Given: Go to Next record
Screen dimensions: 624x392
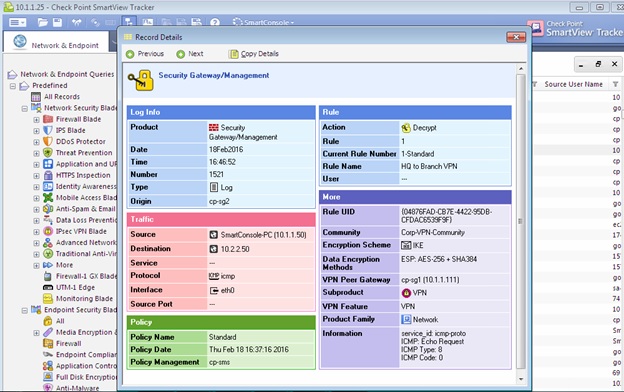Looking at the screenshot, I should 190,54.
